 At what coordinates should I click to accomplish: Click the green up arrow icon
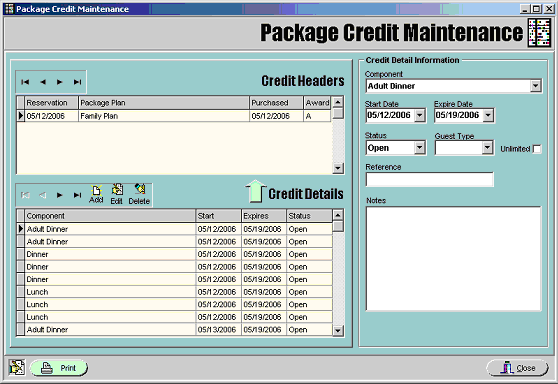tap(255, 191)
